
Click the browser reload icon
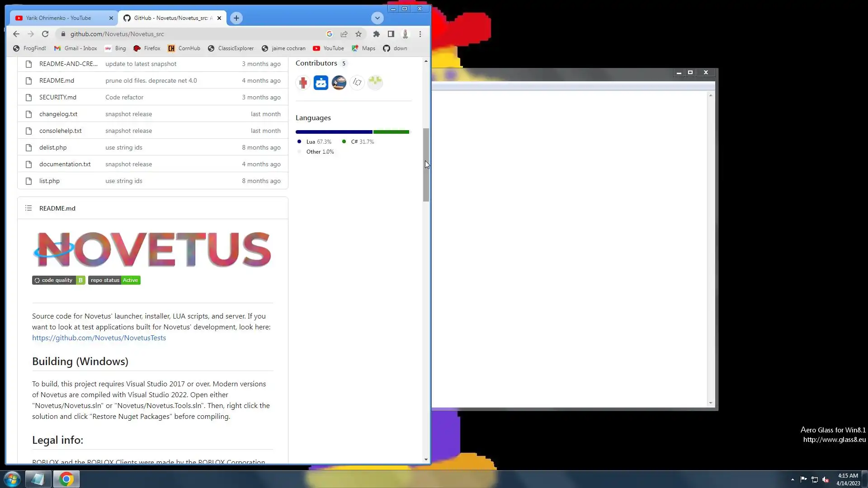coord(45,34)
